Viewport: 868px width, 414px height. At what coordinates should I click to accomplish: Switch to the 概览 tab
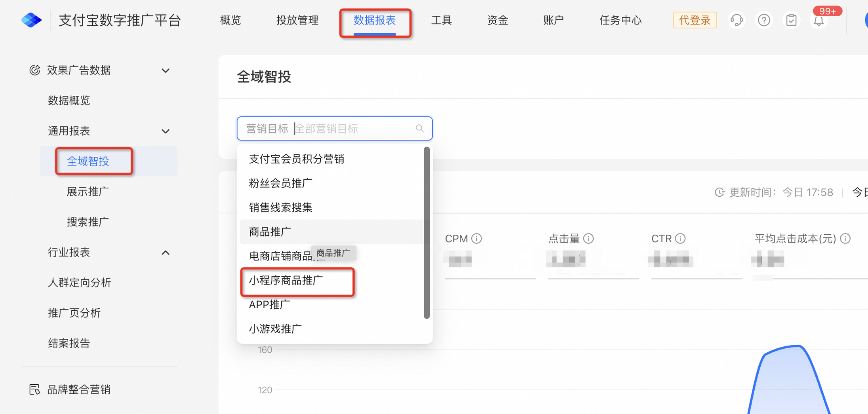[x=230, y=20]
